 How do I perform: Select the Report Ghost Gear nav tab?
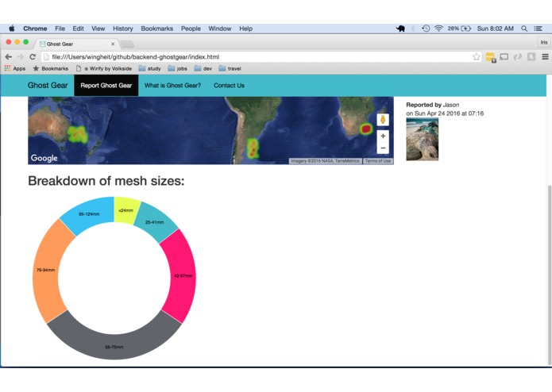click(x=106, y=86)
